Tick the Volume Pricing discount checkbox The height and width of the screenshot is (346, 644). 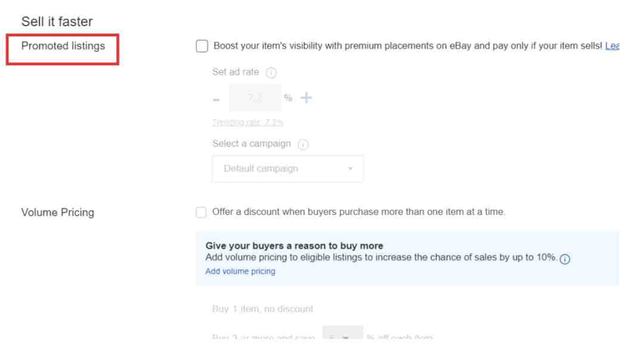[202, 213]
